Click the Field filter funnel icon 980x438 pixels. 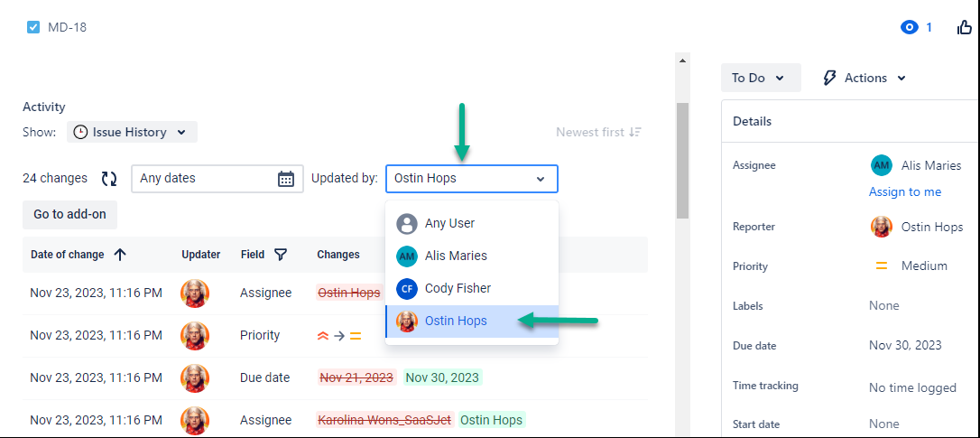click(281, 255)
